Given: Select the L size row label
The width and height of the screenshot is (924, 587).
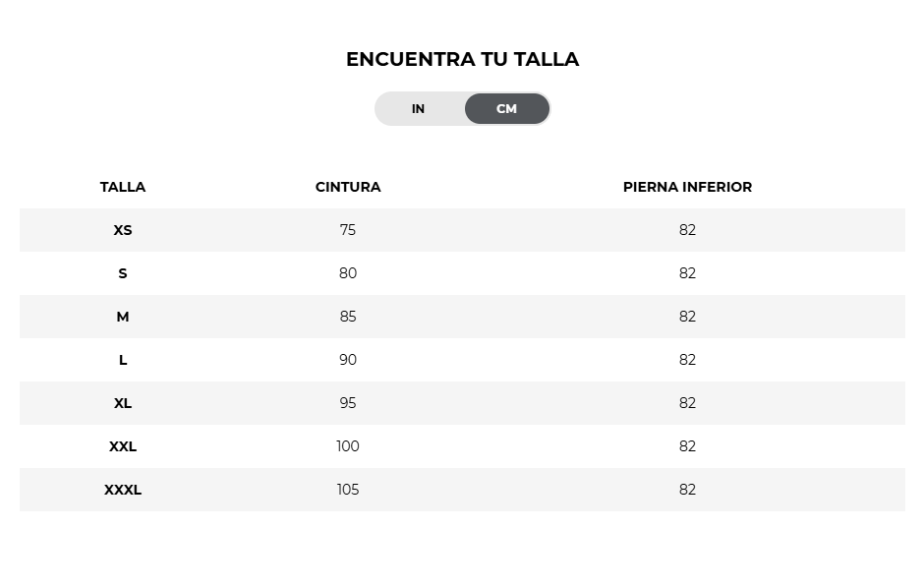Looking at the screenshot, I should point(123,360).
